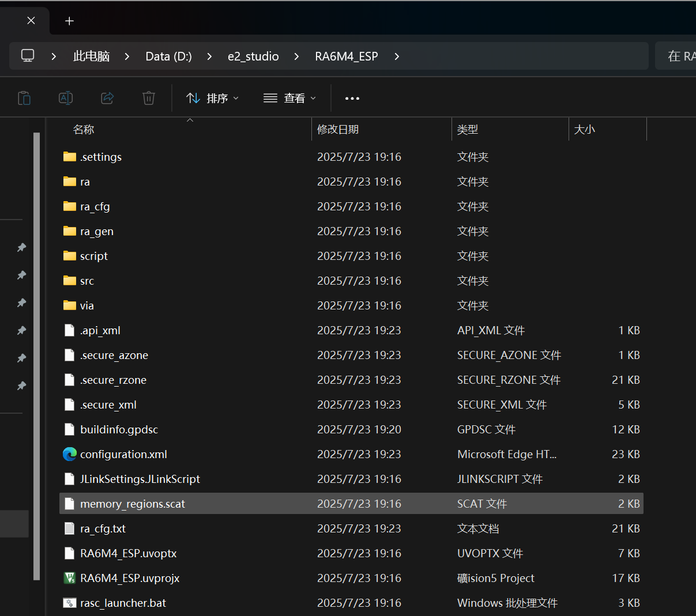Click the RA6M4_ESP breadcrumb
This screenshot has height=616, width=696.
[x=347, y=56]
